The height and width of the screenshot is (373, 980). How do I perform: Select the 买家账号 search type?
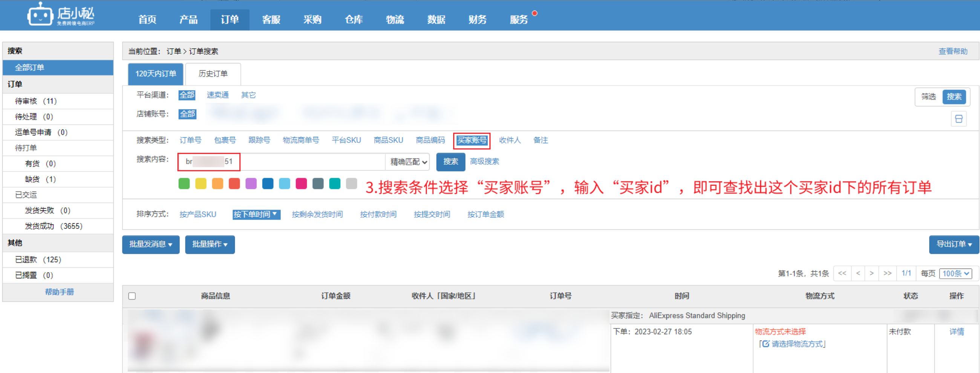[x=472, y=140]
